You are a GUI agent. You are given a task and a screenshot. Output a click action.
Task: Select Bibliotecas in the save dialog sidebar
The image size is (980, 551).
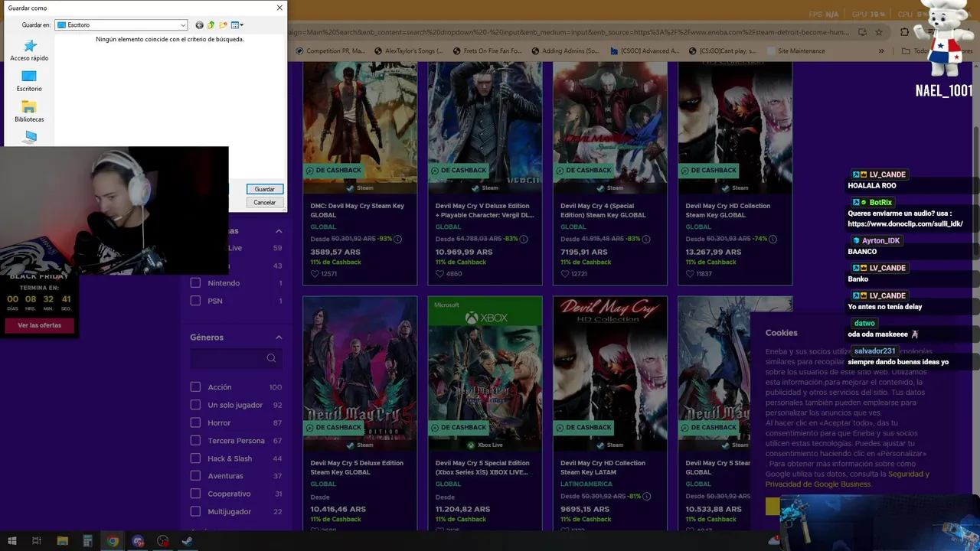click(x=29, y=112)
